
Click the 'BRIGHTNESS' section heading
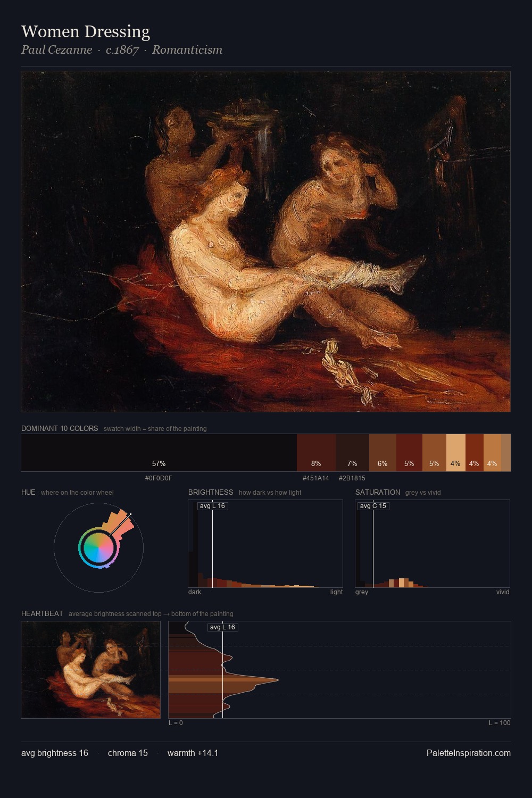tap(211, 492)
